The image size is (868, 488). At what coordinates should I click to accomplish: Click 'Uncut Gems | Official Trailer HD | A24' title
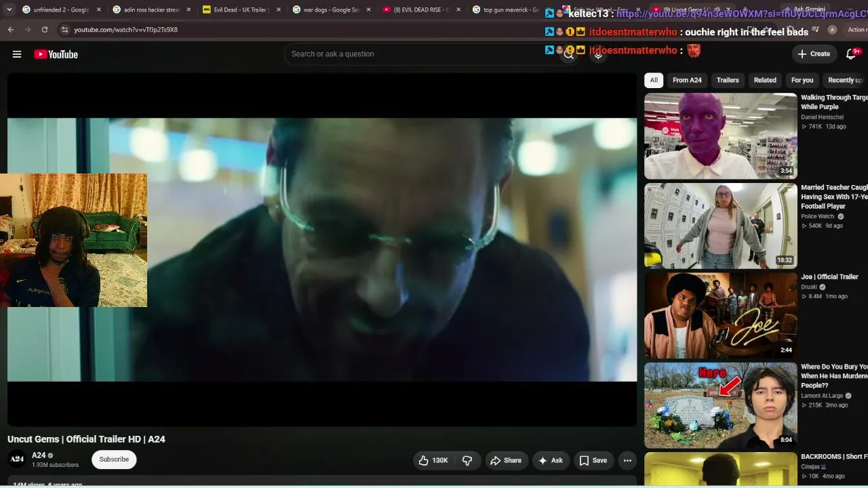[86, 439]
